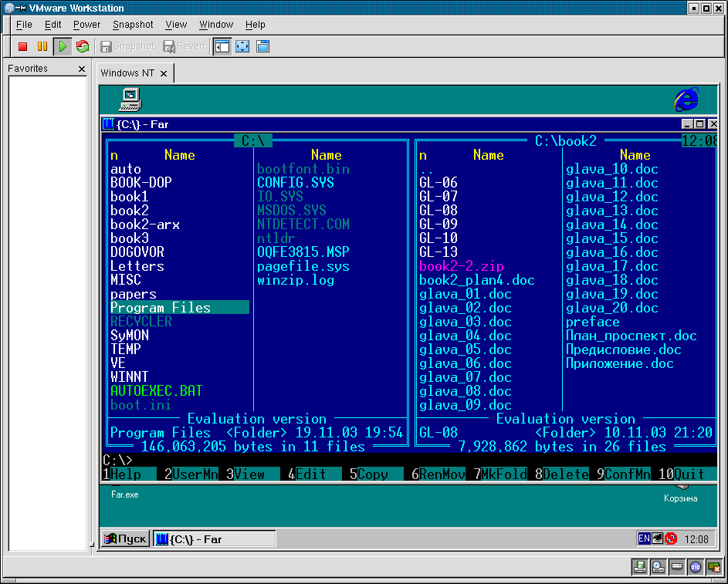Click the My Computer desktop icon
The image size is (728, 584).
(x=130, y=100)
